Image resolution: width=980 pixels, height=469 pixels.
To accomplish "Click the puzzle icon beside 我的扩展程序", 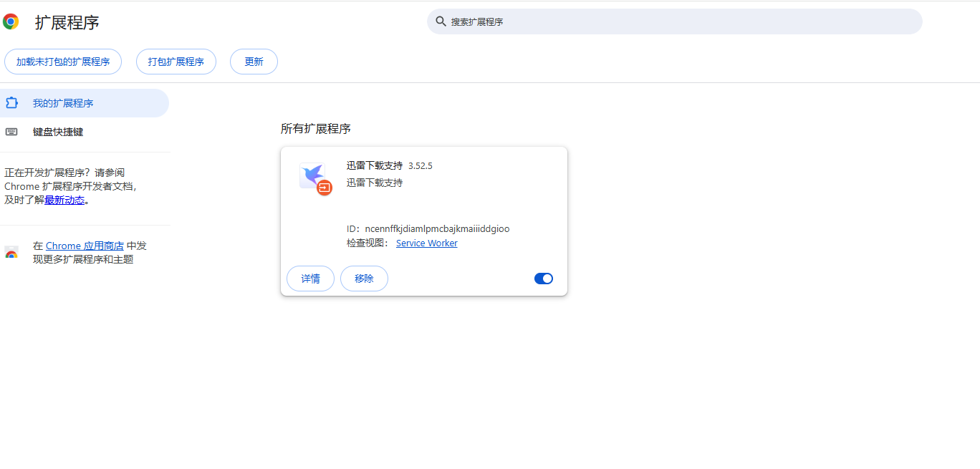I will pyautogui.click(x=11, y=103).
